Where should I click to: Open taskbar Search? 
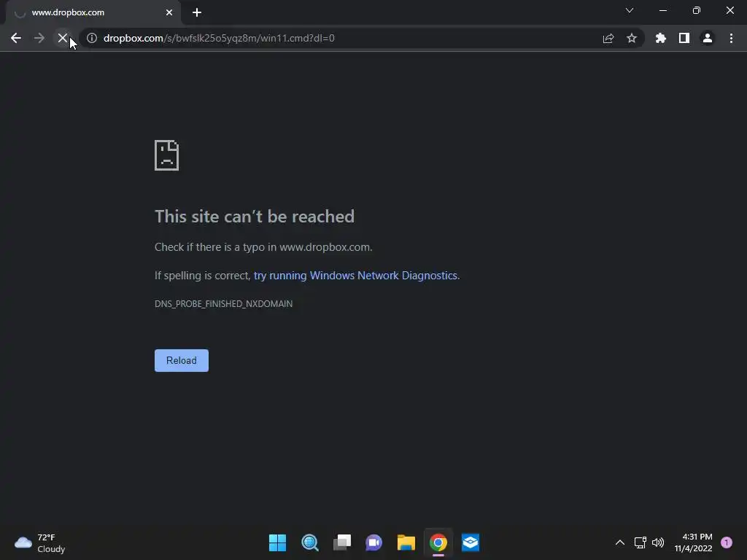pyautogui.click(x=309, y=542)
